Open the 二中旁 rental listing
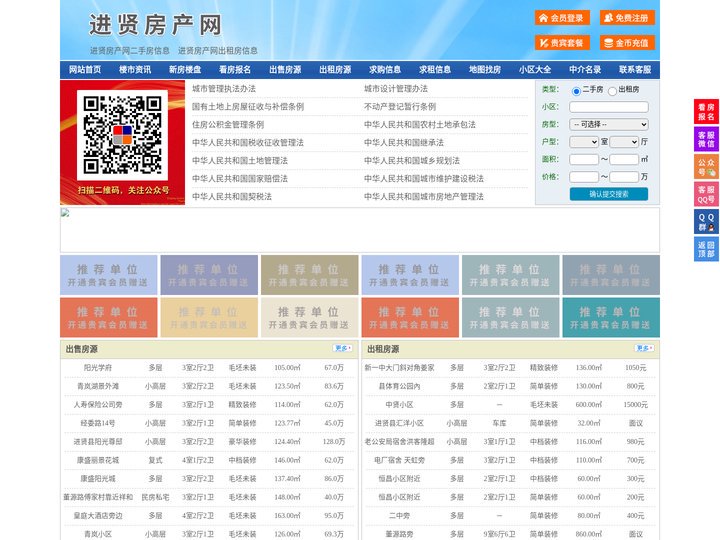The width and height of the screenshot is (720, 540). tap(399, 516)
